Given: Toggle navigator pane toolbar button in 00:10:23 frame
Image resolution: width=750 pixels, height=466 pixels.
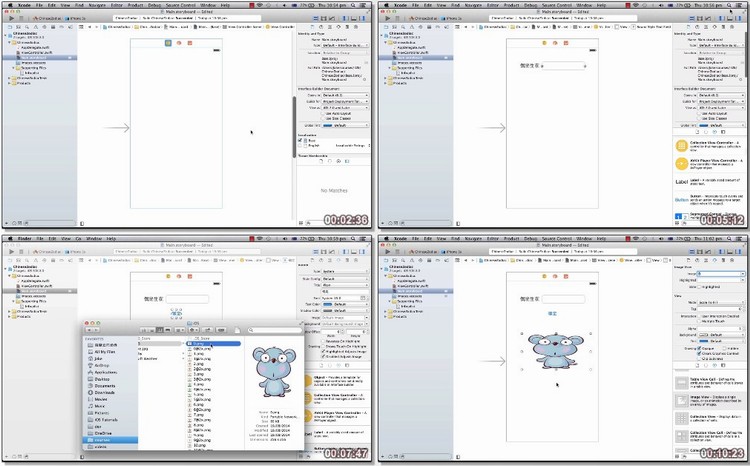Looking at the screenshot, I should click(721, 252).
